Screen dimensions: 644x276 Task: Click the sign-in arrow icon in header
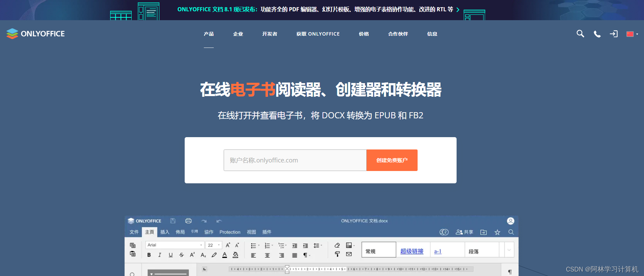[614, 34]
